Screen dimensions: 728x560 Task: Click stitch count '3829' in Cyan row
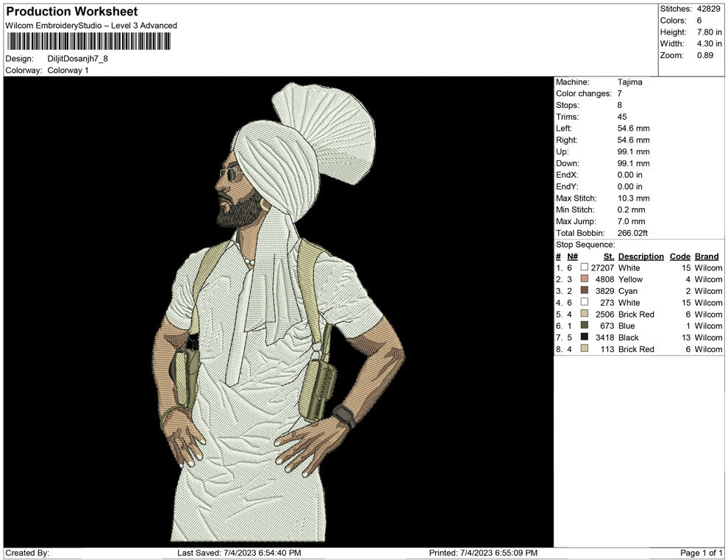point(604,291)
